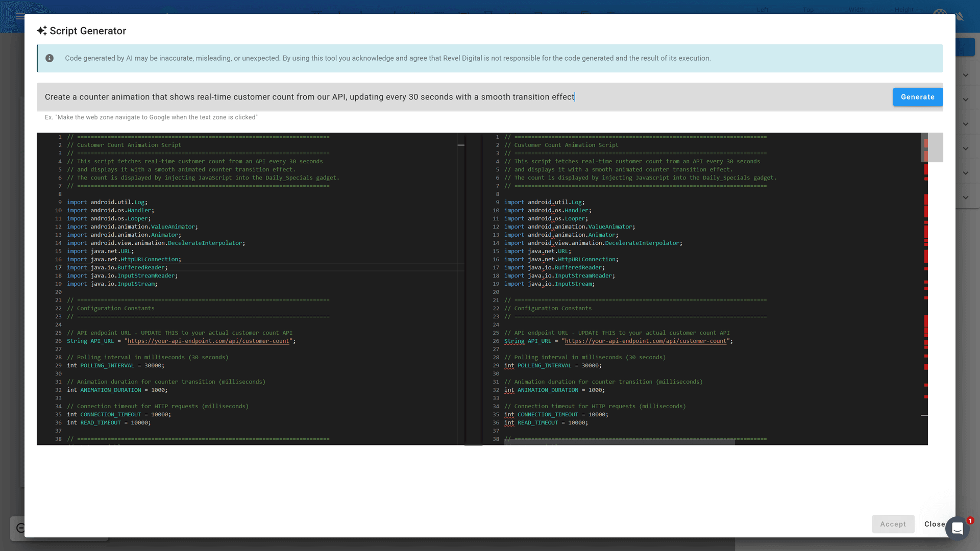Expand the bottom-most chevron on the right sidebar
The width and height of the screenshot is (980, 551).
click(966, 197)
